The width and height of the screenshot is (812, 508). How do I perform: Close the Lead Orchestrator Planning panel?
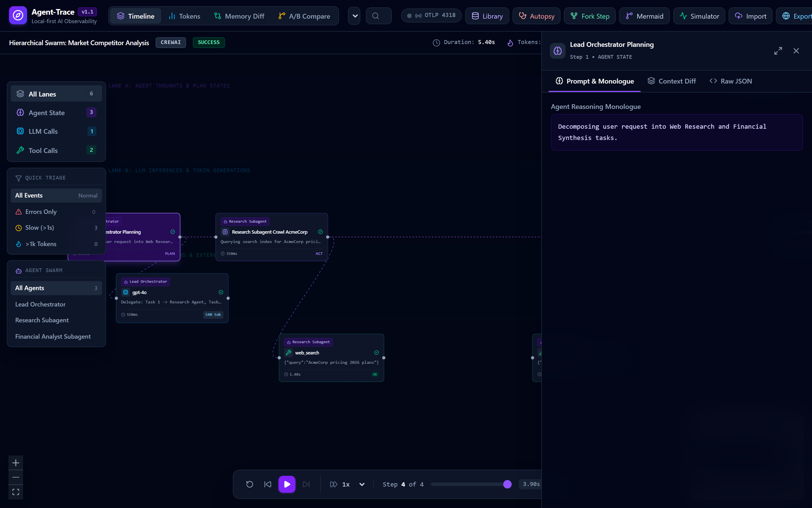pyautogui.click(x=796, y=51)
